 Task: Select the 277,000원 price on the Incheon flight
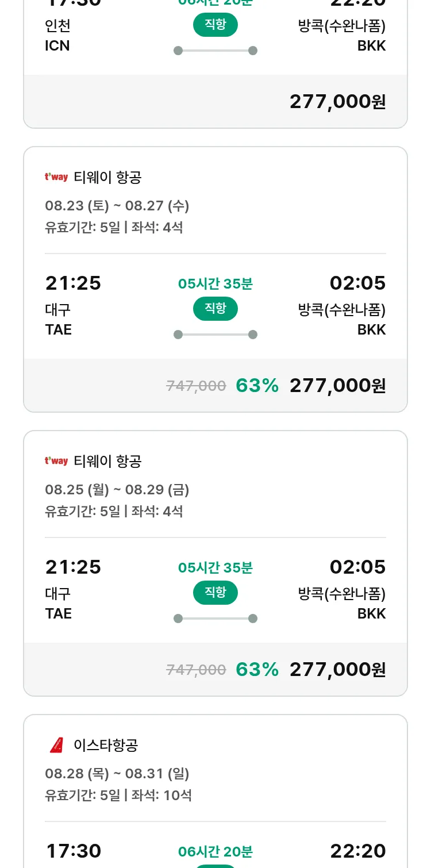point(337,102)
